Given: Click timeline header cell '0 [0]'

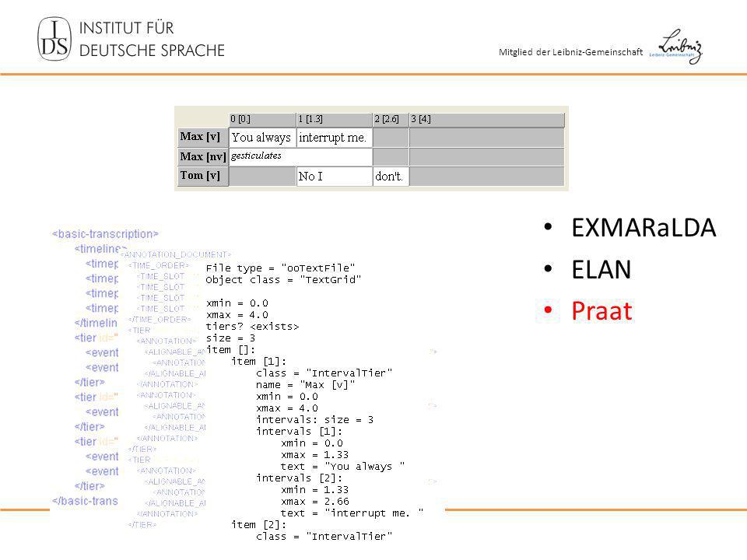Looking at the screenshot, I should 262,119.
